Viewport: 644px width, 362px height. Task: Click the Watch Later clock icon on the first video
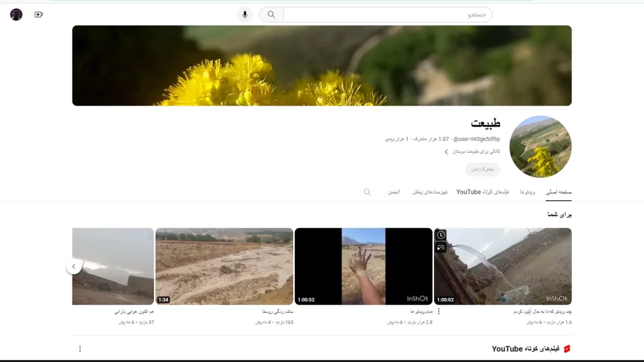click(x=441, y=235)
